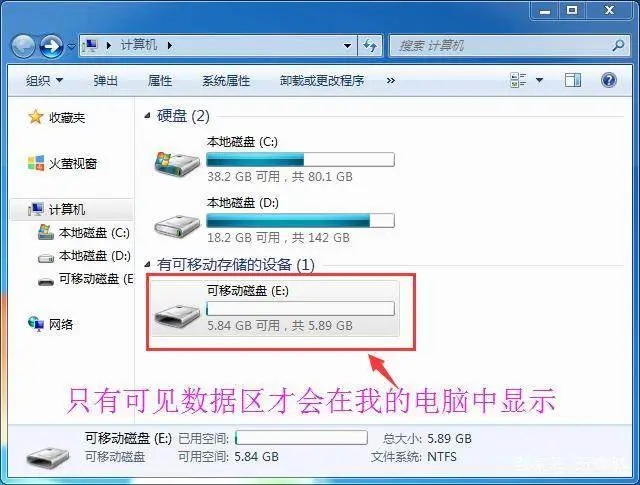Collapse the 硬盘 (2) group

click(x=147, y=116)
